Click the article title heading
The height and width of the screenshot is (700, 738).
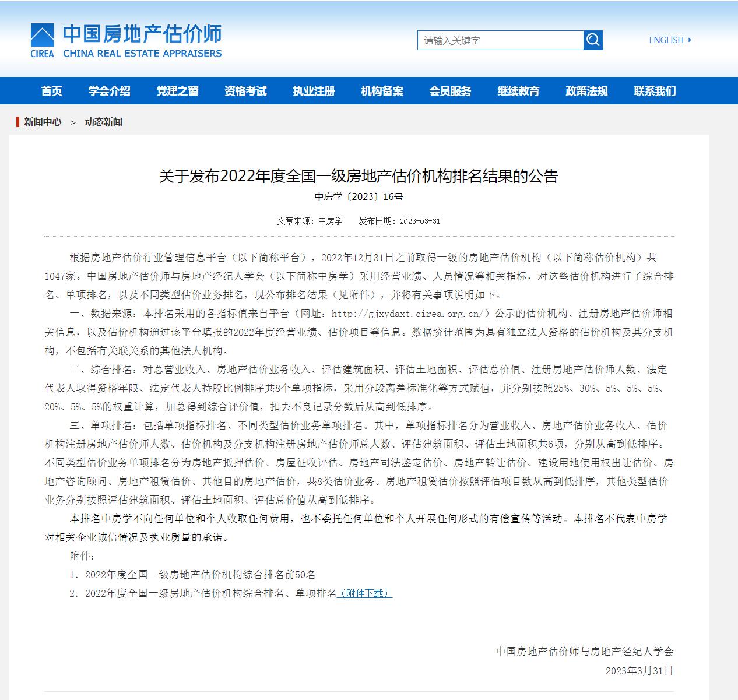click(x=359, y=176)
